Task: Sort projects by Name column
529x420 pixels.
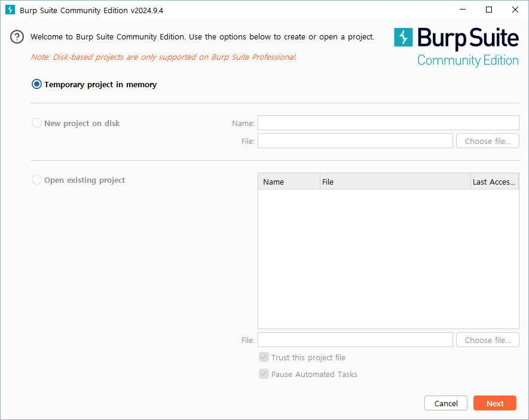Action: tap(289, 182)
